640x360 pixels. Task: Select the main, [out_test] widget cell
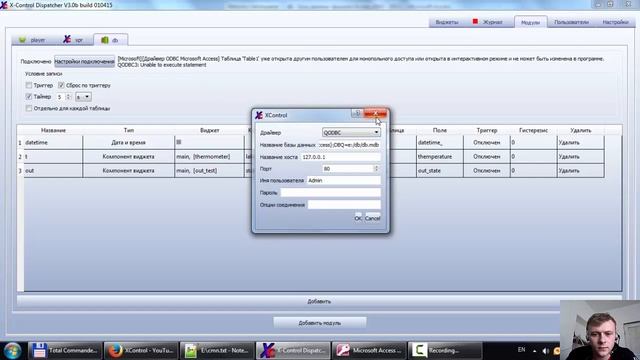coord(209,170)
